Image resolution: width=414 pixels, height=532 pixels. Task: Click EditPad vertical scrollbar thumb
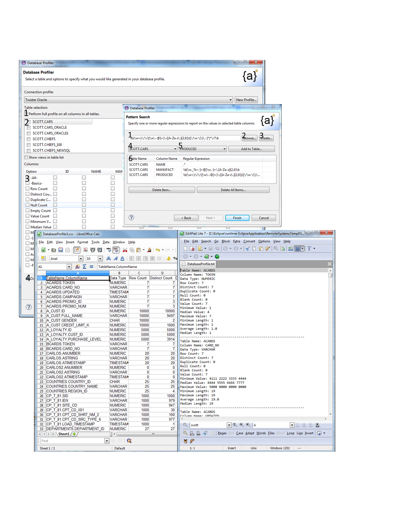pos(330,275)
